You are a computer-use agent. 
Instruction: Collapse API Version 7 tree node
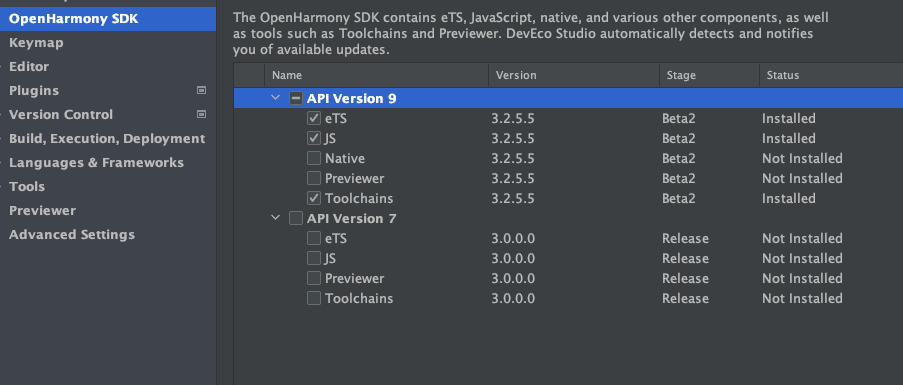pyautogui.click(x=276, y=219)
